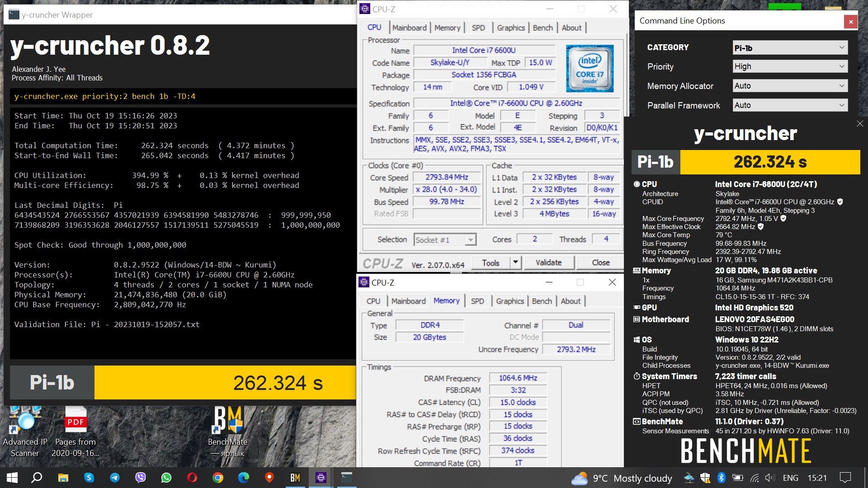Open the CATEGORY dropdown showing Pi-1b
The height and width of the screenshot is (488, 868).
pyautogui.click(x=790, y=48)
